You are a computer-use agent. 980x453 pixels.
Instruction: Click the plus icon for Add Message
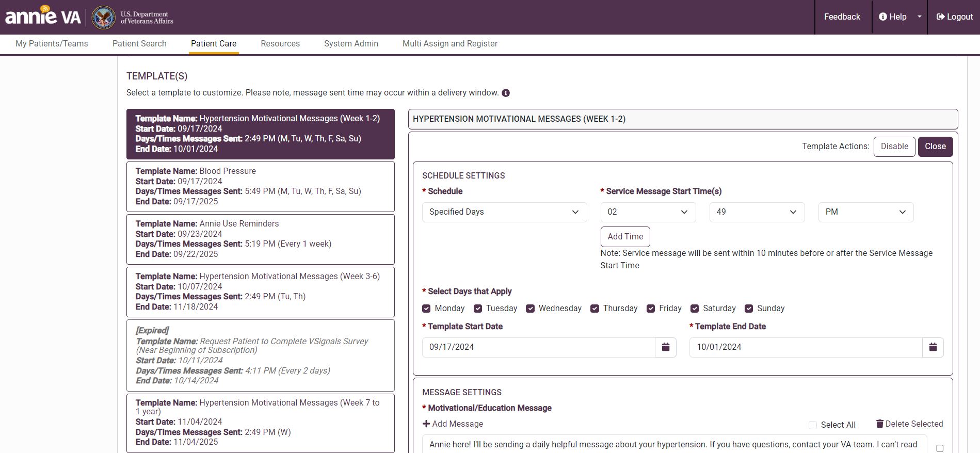[426, 424]
